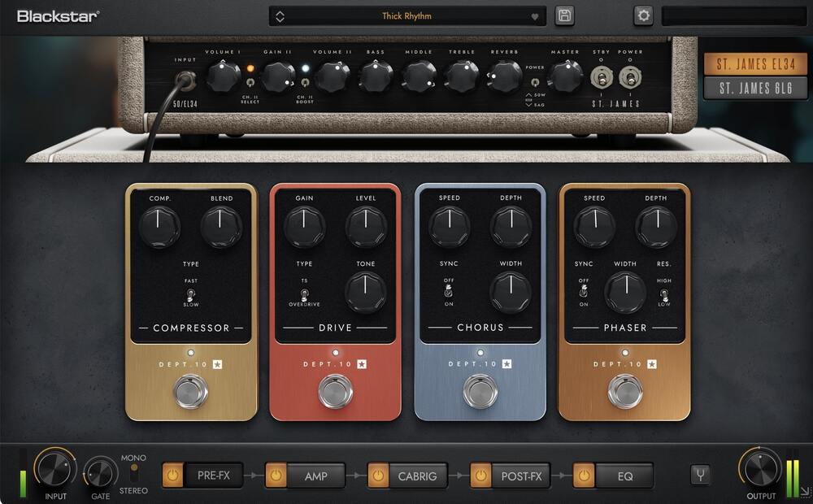
Task: Open the Thick Rhythm preset dropdown
Action: [x=406, y=15]
